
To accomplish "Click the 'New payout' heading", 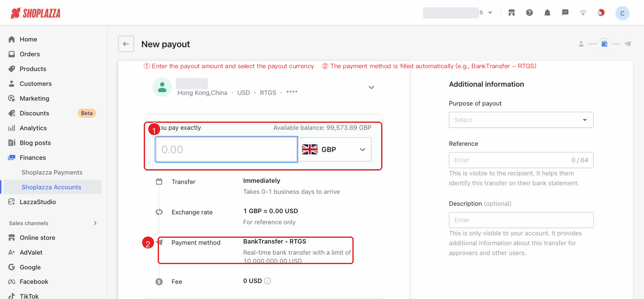I will coord(166,44).
